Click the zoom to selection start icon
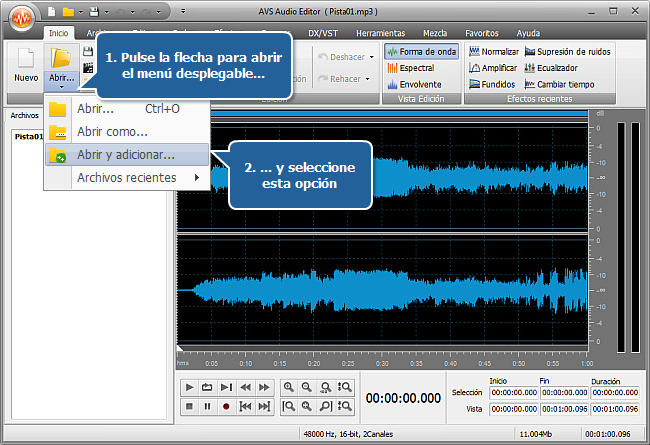Image resolution: width=650 pixels, height=445 pixels. pyautogui.click(x=289, y=406)
